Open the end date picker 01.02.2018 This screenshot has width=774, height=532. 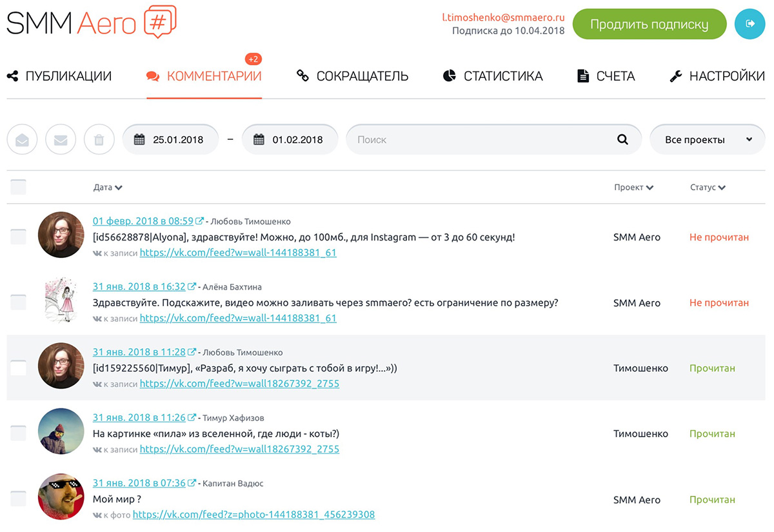[x=290, y=139]
